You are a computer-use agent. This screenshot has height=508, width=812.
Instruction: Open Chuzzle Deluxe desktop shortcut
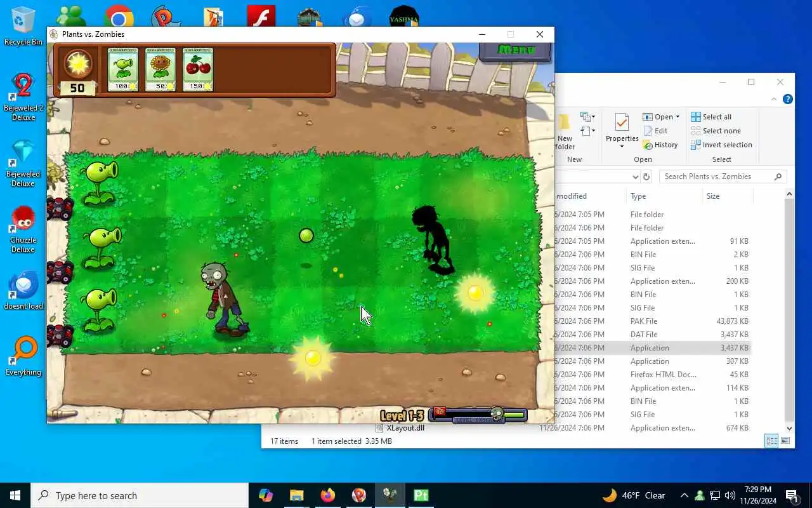click(x=23, y=229)
